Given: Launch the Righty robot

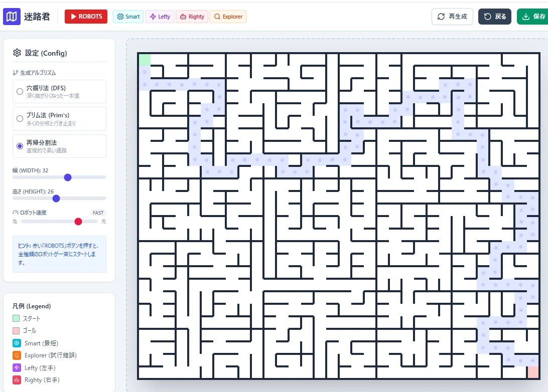Looking at the screenshot, I should tap(192, 17).
